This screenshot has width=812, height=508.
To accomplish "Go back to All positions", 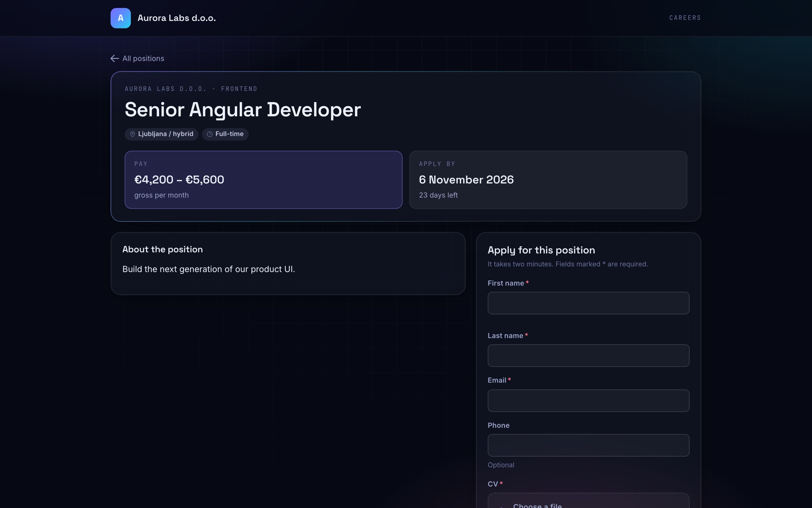I will point(137,58).
